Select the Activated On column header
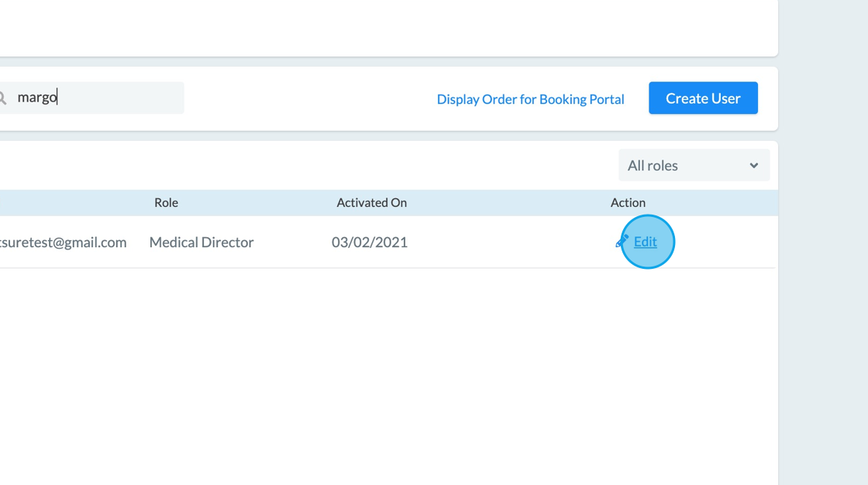The height and width of the screenshot is (485, 868). [371, 203]
